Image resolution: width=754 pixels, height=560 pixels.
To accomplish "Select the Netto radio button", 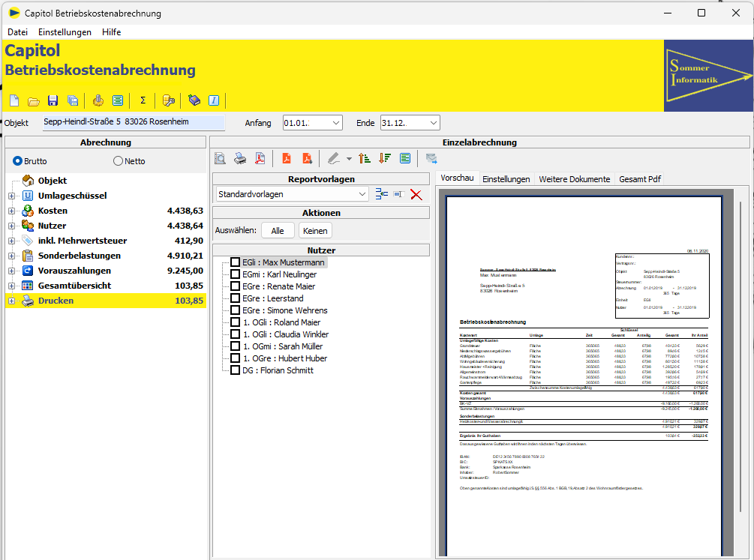I will point(118,161).
